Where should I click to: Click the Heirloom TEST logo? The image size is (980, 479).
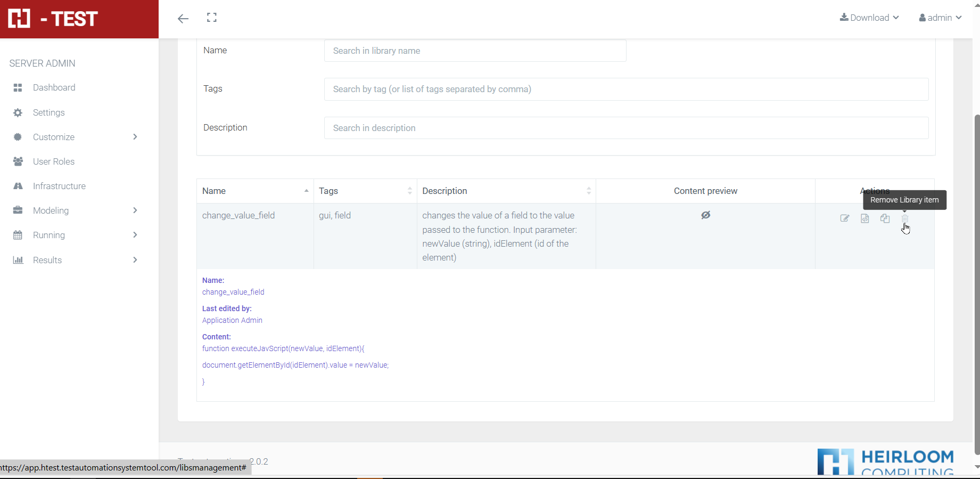[53, 19]
